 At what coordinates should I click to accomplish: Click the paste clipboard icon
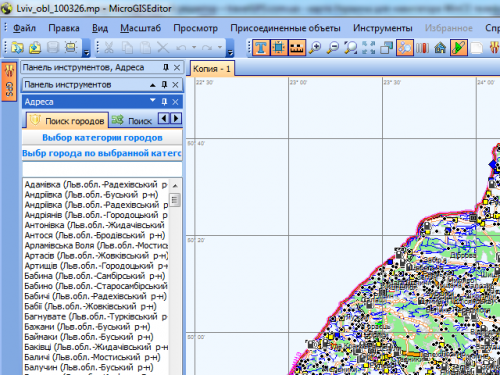[x=145, y=48]
